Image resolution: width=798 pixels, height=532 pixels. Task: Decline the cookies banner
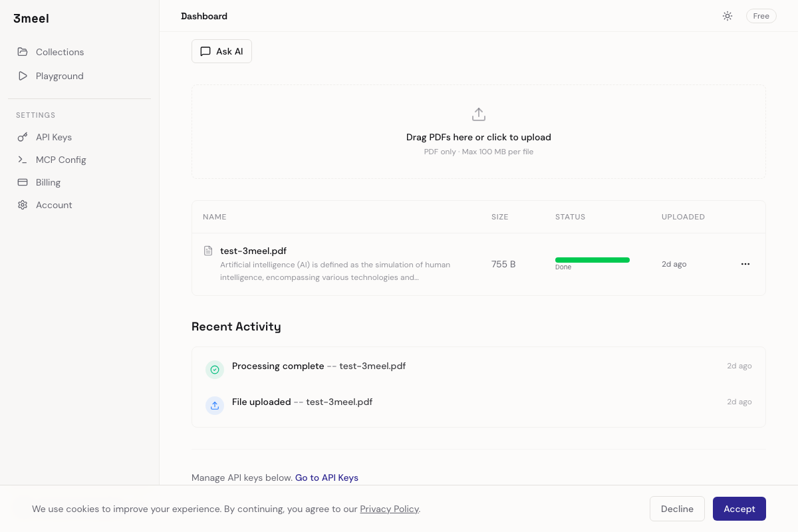pyautogui.click(x=677, y=509)
